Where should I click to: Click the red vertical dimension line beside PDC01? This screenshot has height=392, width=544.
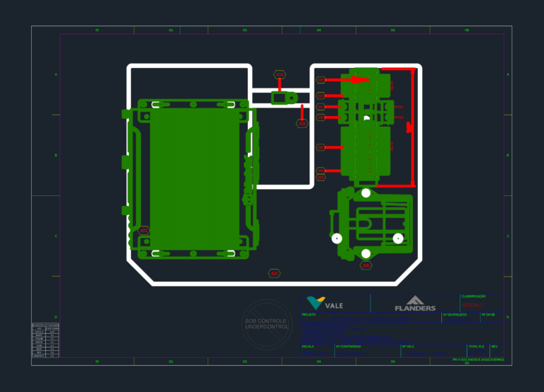click(x=412, y=127)
